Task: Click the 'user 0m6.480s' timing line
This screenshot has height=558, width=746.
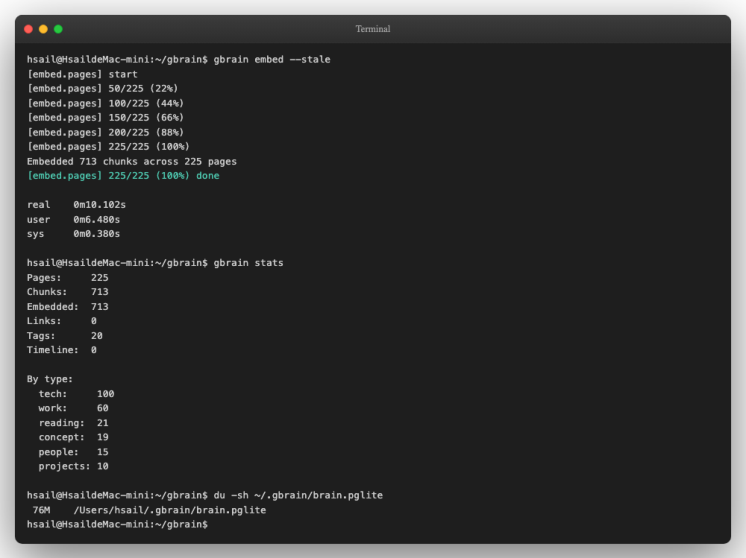Action: [73, 219]
